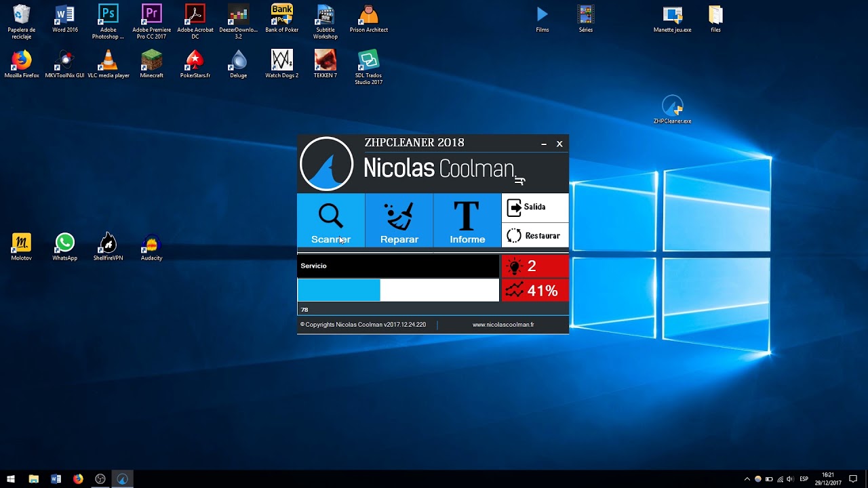Select the Minecraft desktop shortcut
868x488 pixels.
(x=152, y=64)
